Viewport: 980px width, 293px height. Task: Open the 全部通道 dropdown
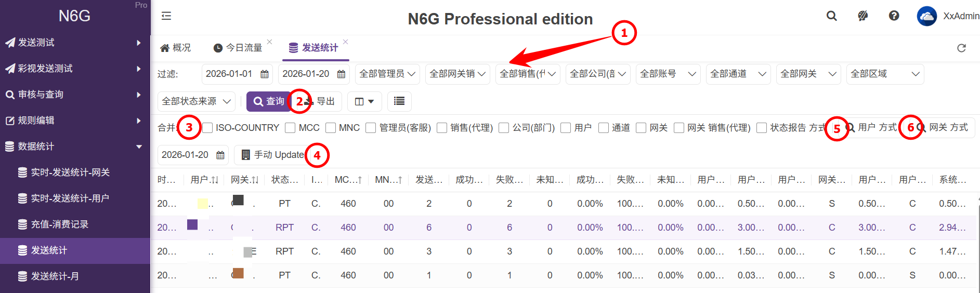point(738,74)
